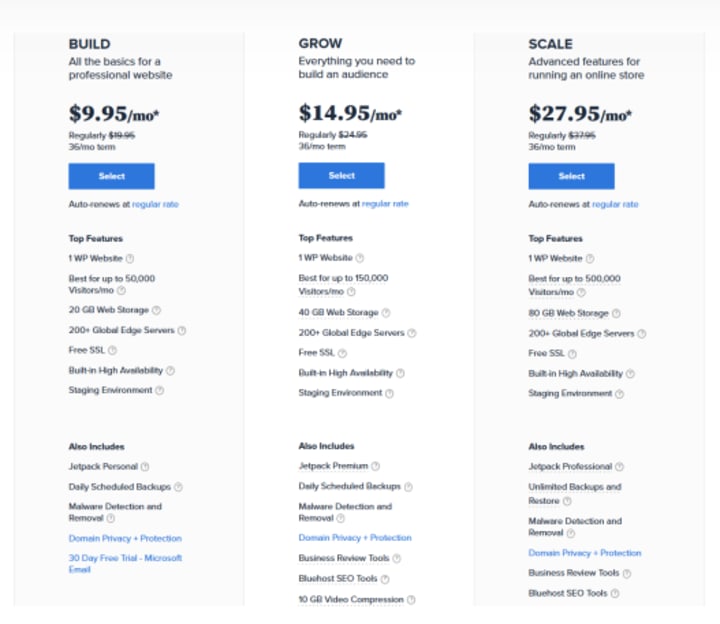The width and height of the screenshot is (720, 624).
Task: Select the Build plan
Action: click(111, 176)
